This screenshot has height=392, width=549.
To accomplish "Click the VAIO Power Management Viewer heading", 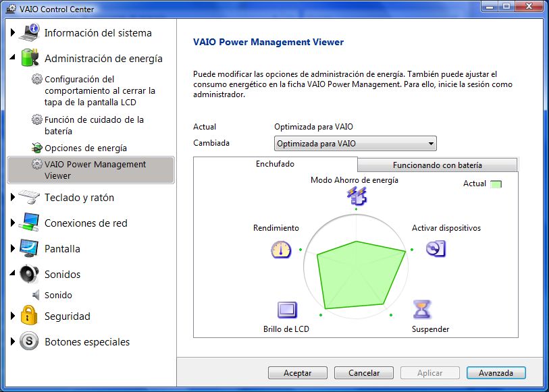I will tap(268, 42).
